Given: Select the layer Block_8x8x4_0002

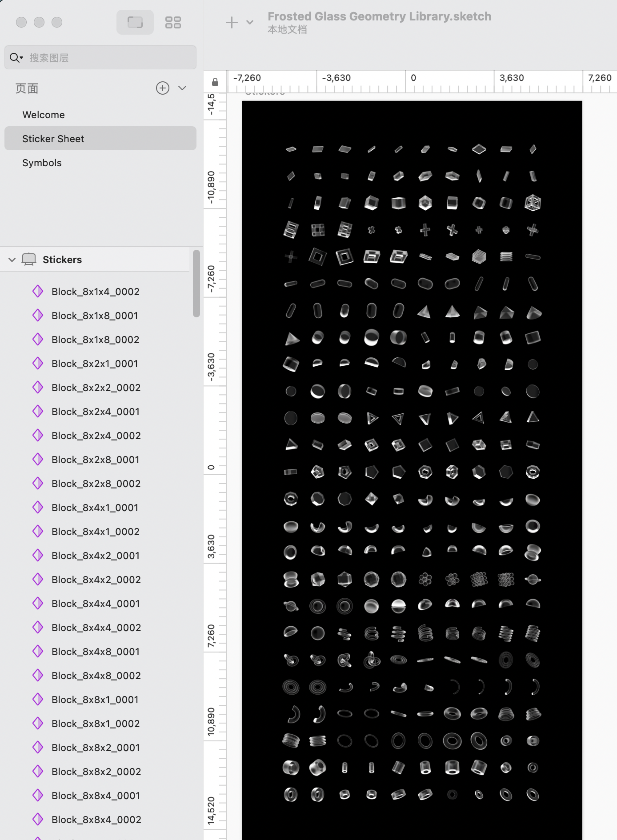Looking at the screenshot, I should [96, 819].
